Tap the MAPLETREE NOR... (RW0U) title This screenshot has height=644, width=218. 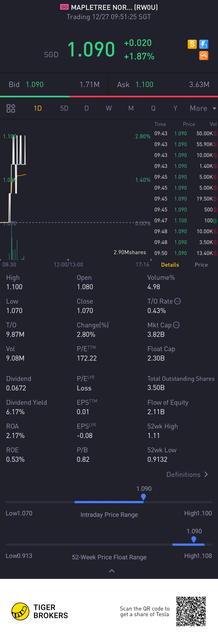[x=114, y=7]
